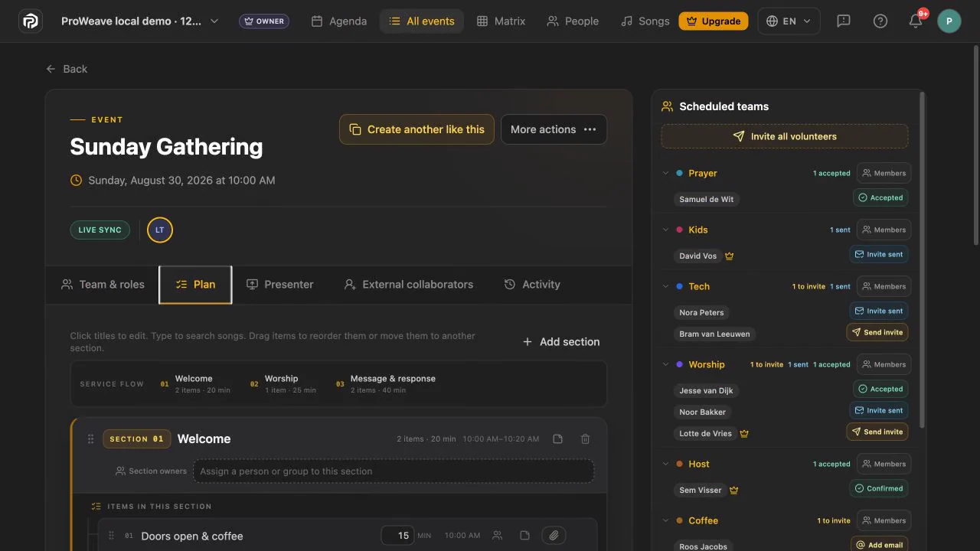The image size is (980, 551).
Task: Click the help question mark icon
Action: [x=880, y=21]
